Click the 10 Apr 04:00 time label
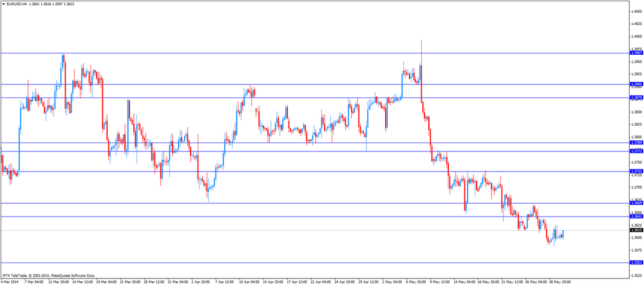The width and height of the screenshot is (644, 285). [250, 282]
